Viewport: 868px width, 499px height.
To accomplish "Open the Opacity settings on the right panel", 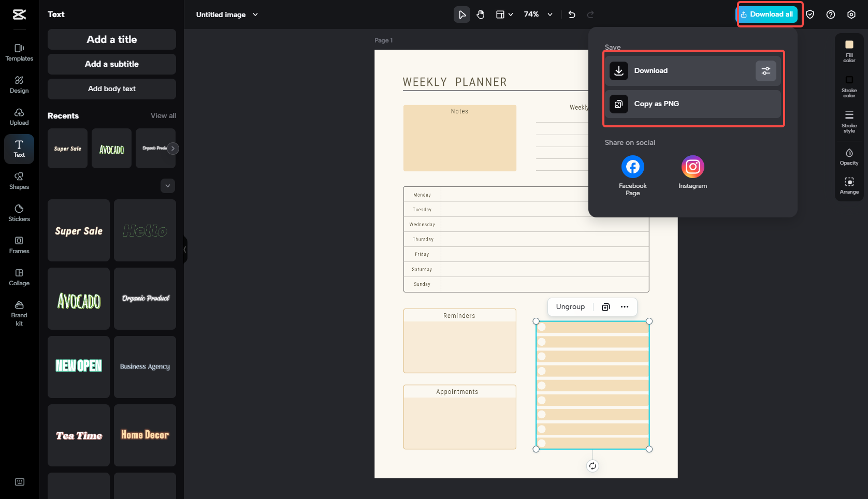I will coord(849,156).
